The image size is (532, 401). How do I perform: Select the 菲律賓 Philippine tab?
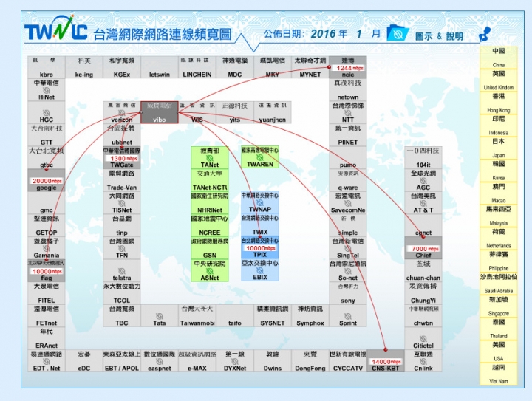coord(499,261)
